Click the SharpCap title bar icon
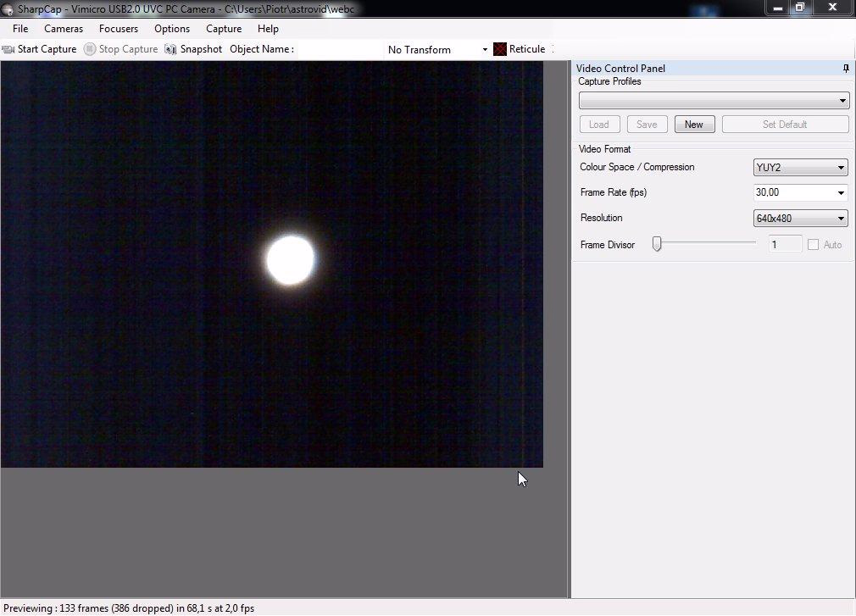 pyautogui.click(x=8, y=8)
